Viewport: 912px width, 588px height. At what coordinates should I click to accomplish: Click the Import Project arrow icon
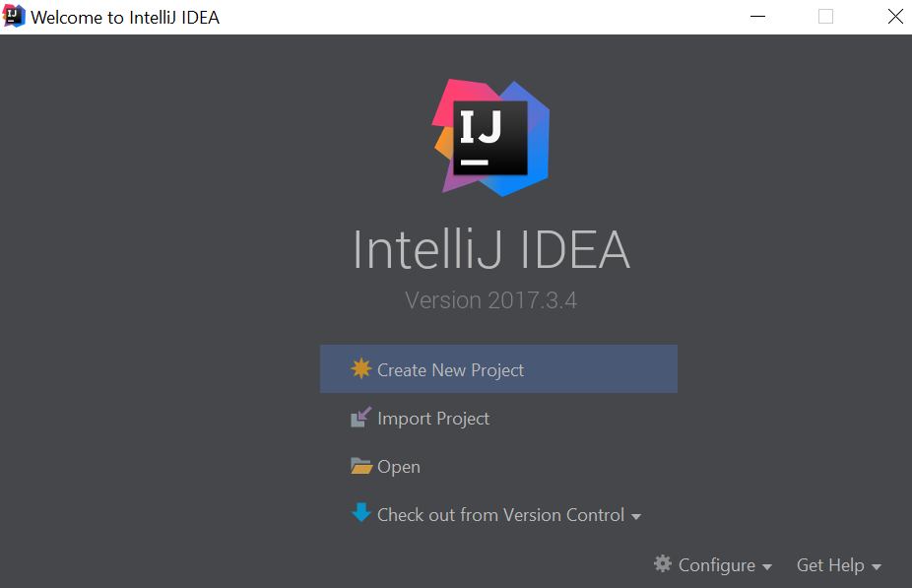point(361,417)
